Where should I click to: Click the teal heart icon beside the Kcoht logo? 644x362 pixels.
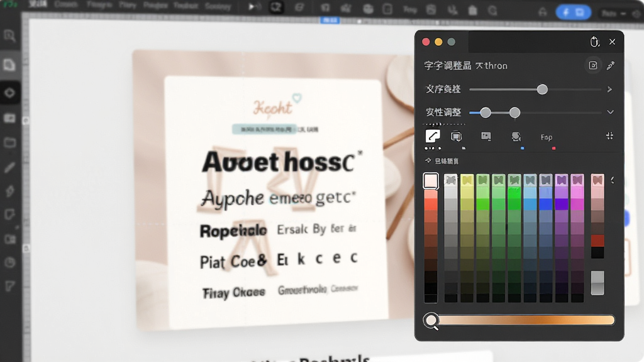tap(297, 97)
